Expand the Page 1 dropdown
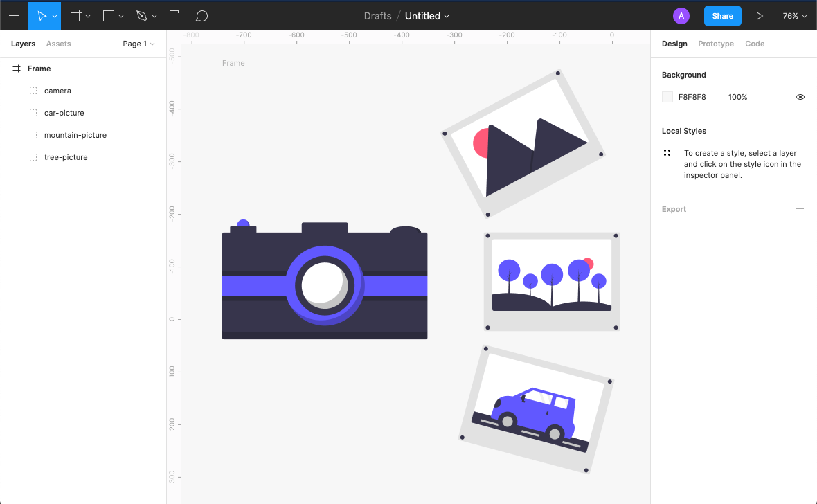This screenshot has width=817, height=504. pos(138,44)
